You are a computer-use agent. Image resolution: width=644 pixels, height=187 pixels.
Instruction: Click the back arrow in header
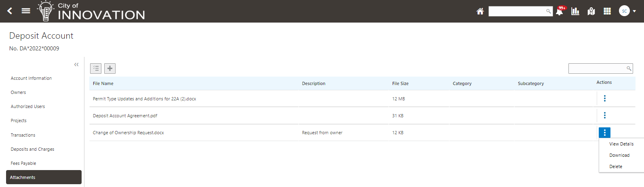coord(10,11)
